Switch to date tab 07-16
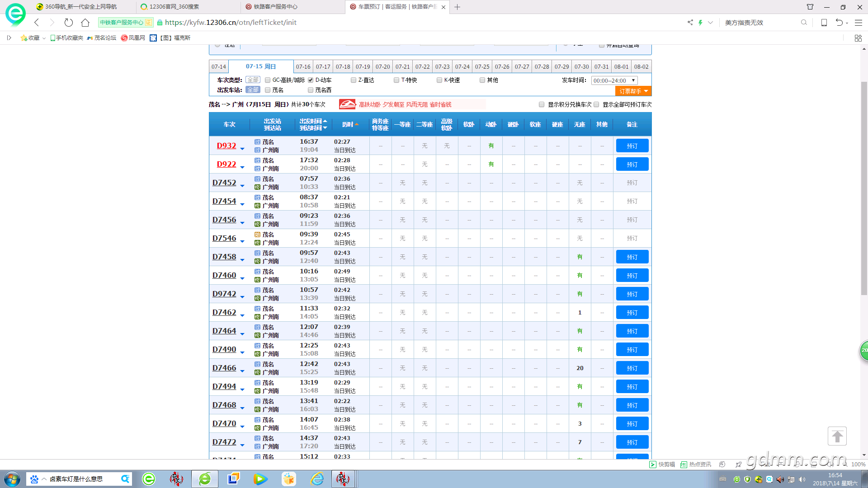 point(303,66)
